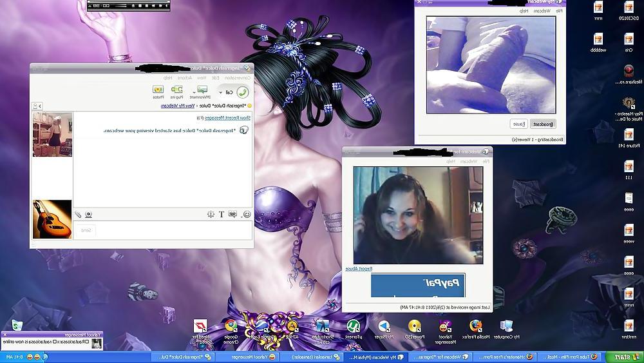Click the eject button in mini player
This screenshot has height=363, width=644.
[133, 6]
